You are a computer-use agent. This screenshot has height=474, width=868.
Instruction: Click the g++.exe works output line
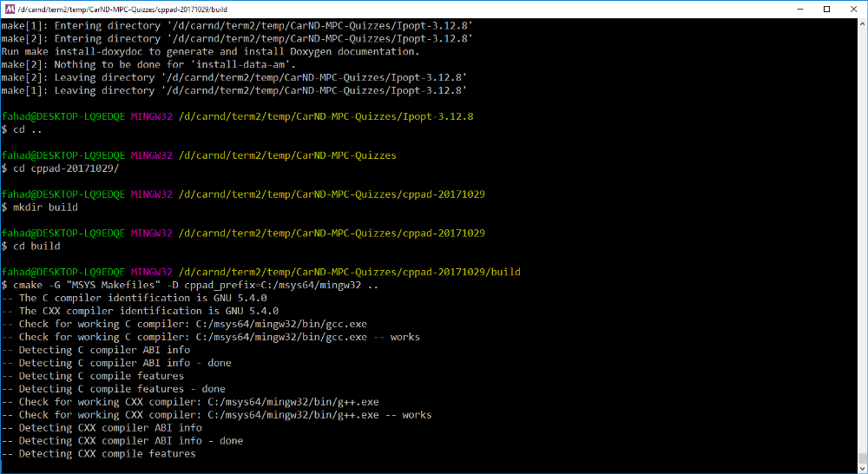pyautogui.click(x=216, y=415)
